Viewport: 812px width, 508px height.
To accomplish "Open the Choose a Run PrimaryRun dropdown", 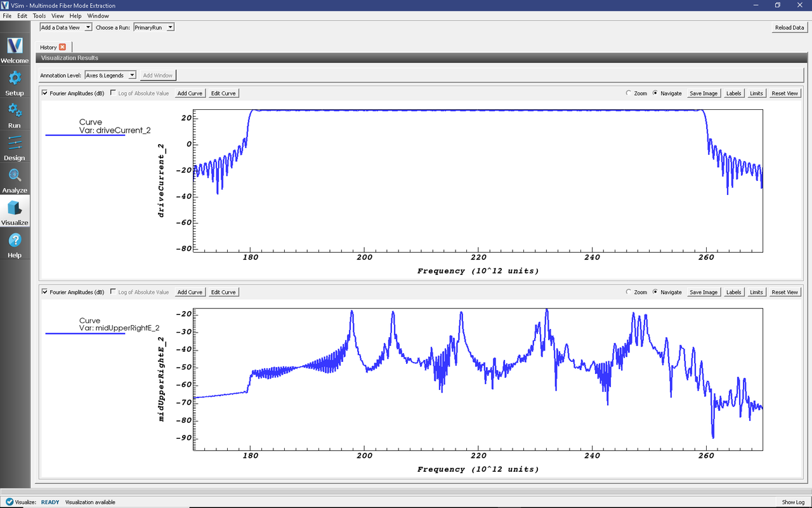I will [x=154, y=27].
